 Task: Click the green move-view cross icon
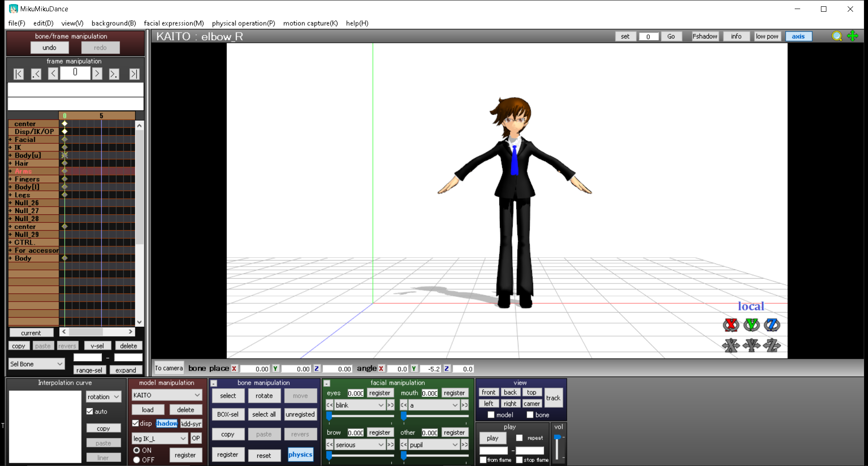pos(853,36)
